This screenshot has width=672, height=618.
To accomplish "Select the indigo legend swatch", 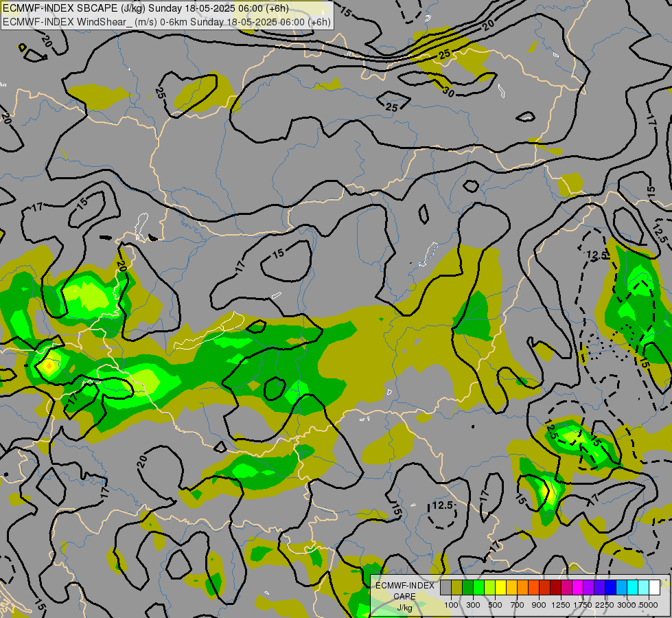I will click(599, 587).
